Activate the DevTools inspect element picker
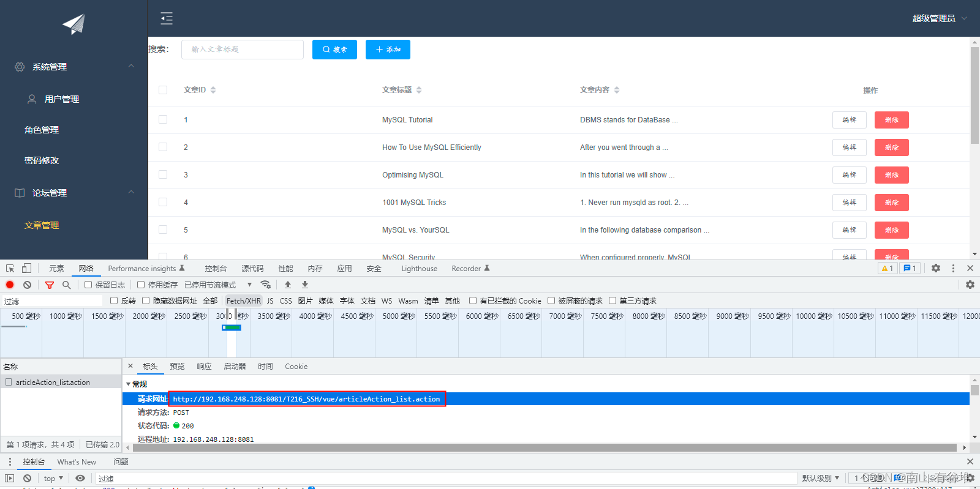 click(10, 268)
